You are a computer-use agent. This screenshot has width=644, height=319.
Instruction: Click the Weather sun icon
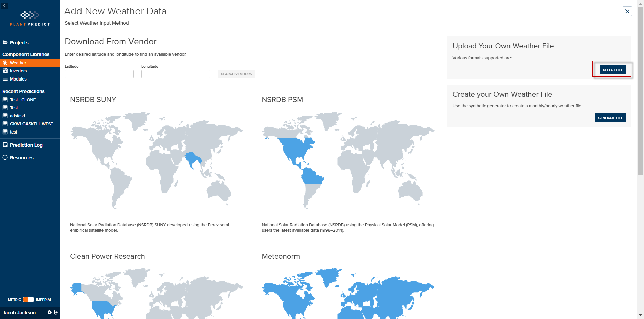pyautogui.click(x=5, y=63)
